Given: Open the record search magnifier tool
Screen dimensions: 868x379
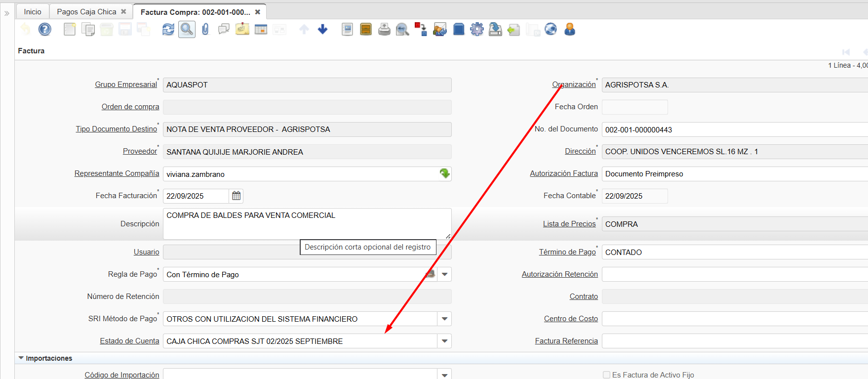Looking at the screenshot, I should point(187,30).
